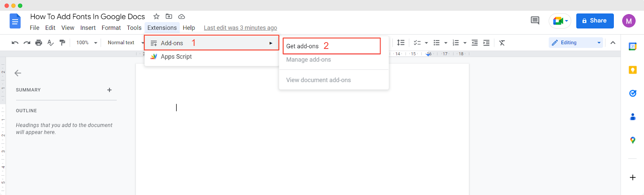This screenshot has width=644, height=195.
Task: Expand the bulleted list options arrow
Action: pos(446,43)
